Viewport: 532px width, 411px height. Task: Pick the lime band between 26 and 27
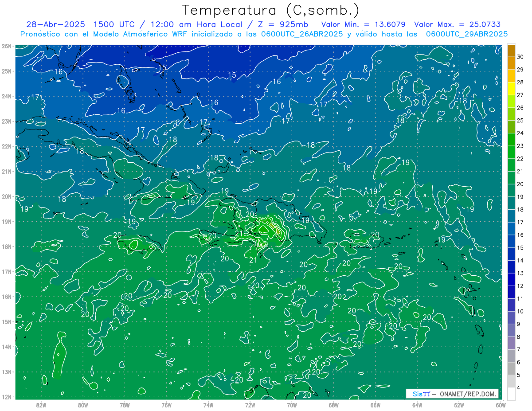click(511, 101)
